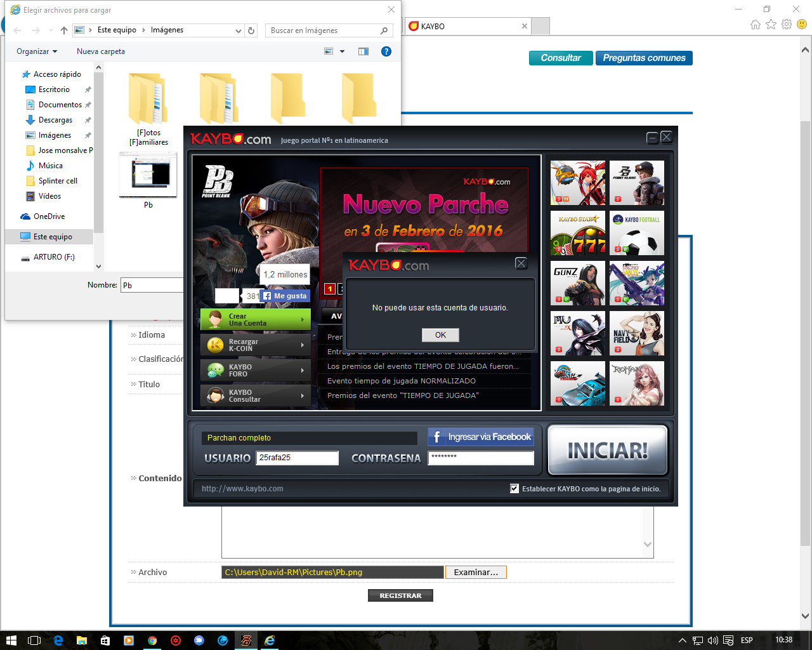Click the REGISTRAR button
This screenshot has height=650, width=812.
(x=400, y=595)
